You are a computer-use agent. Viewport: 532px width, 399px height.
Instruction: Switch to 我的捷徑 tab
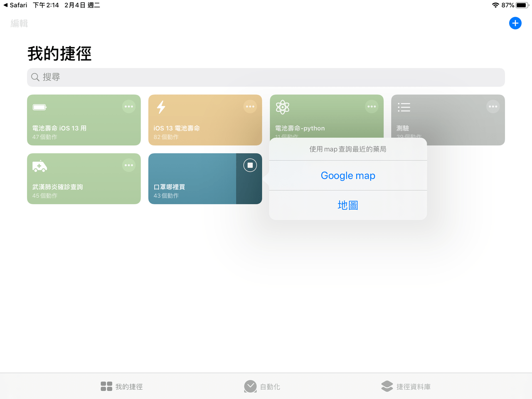tap(121, 387)
